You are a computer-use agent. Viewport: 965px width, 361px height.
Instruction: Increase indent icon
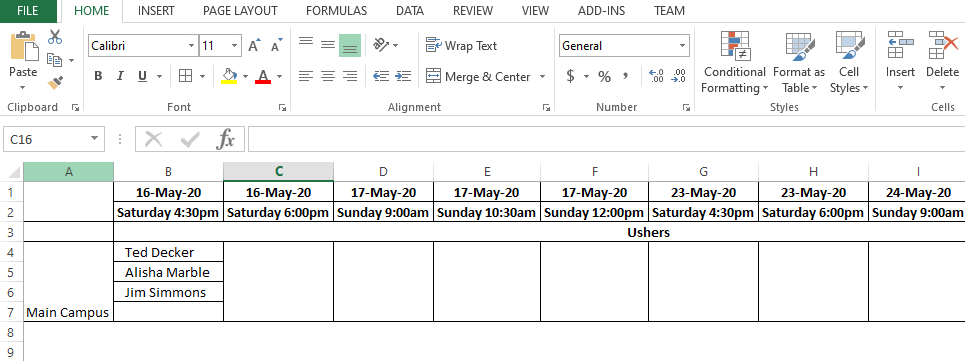403,76
